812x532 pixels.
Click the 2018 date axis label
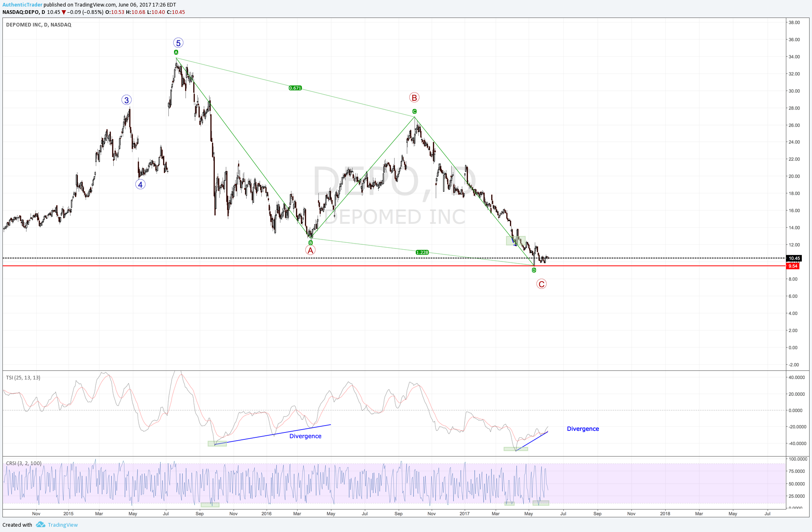pos(665,514)
